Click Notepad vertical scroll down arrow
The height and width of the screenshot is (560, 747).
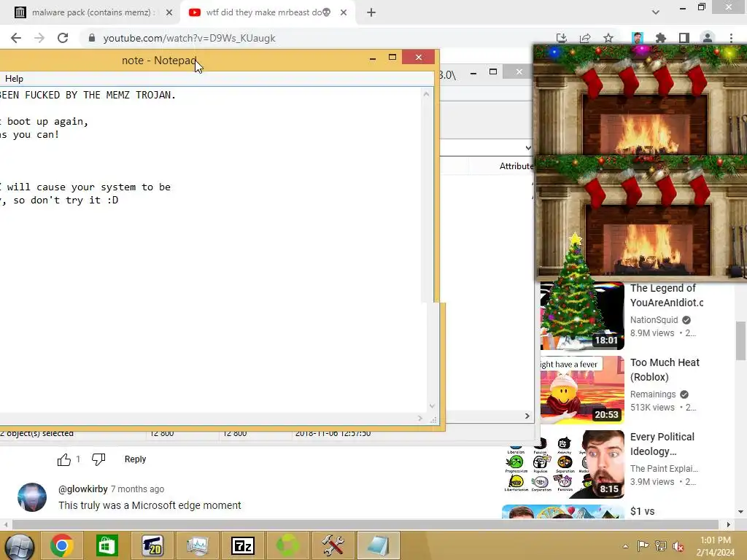click(432, 405)
